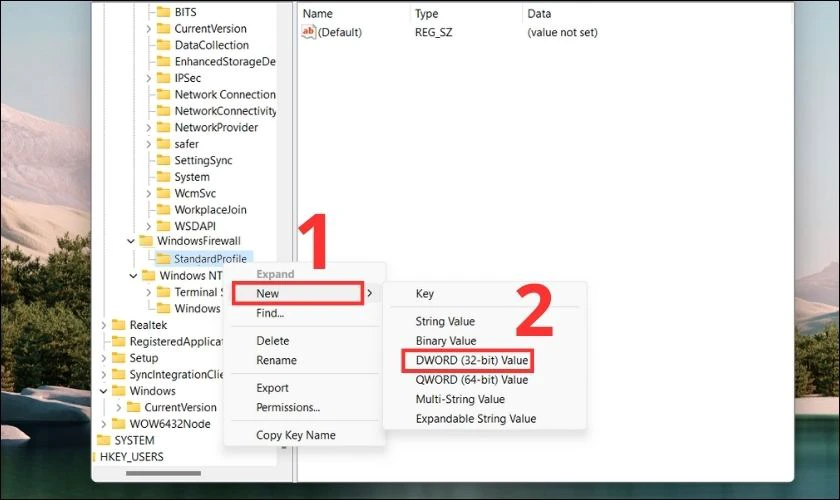Select the DataCollection folder icon

click(x=163, y=45)
